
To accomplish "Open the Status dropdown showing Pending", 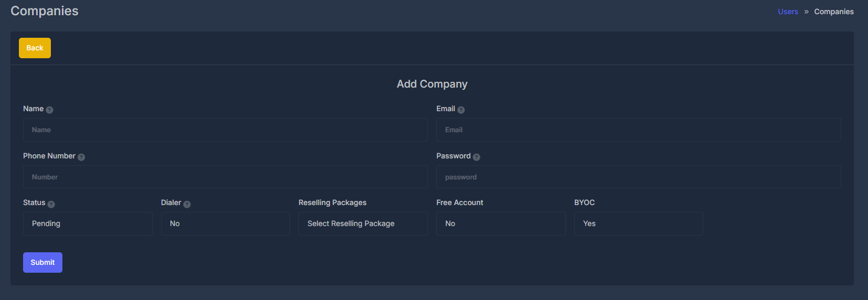I will [88, 223].
